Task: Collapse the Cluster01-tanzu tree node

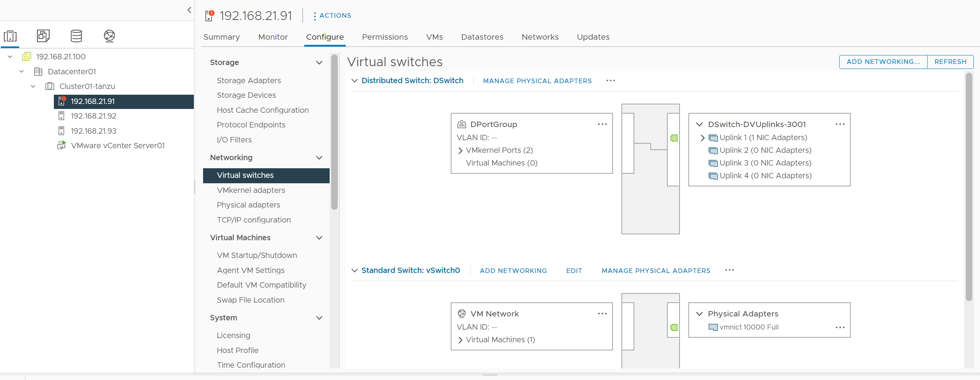Action: [x=33, y=86]
